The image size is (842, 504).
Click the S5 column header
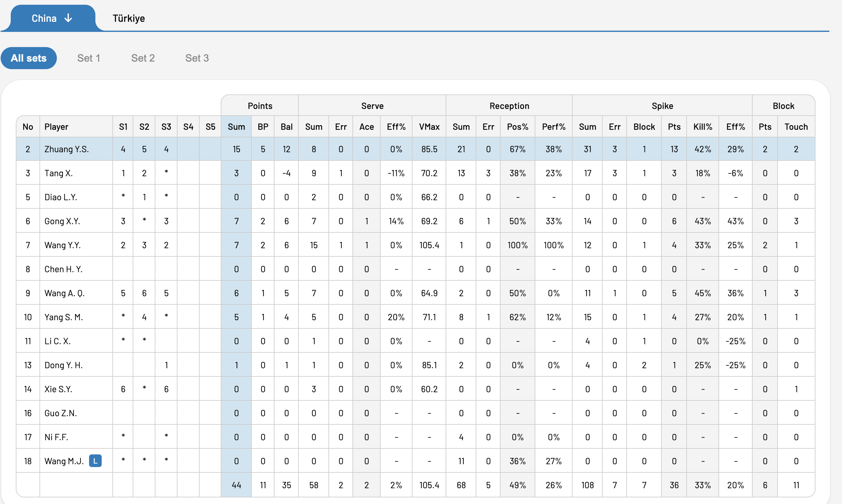(210, 127)
